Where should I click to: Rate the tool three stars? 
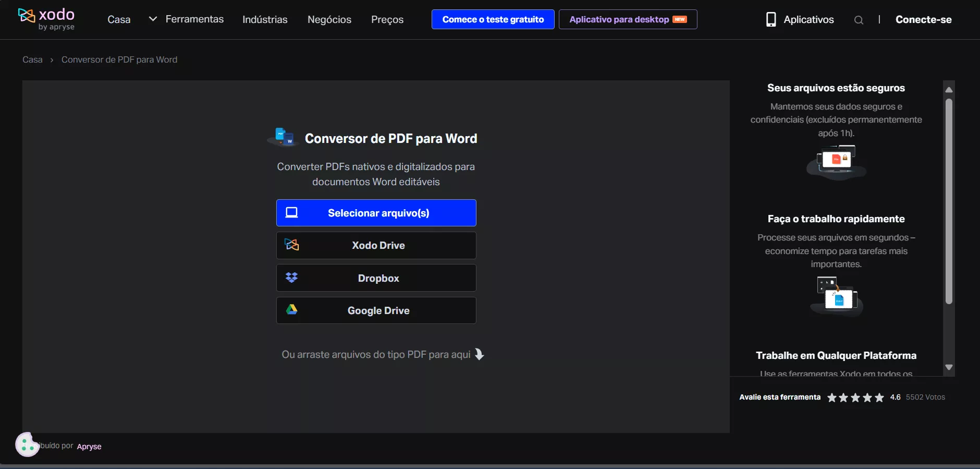point(855,398)
